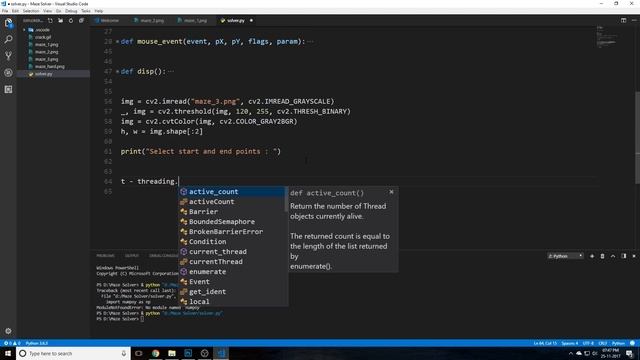Show hidden system tray icons chevron

click(x=571, y=353)
